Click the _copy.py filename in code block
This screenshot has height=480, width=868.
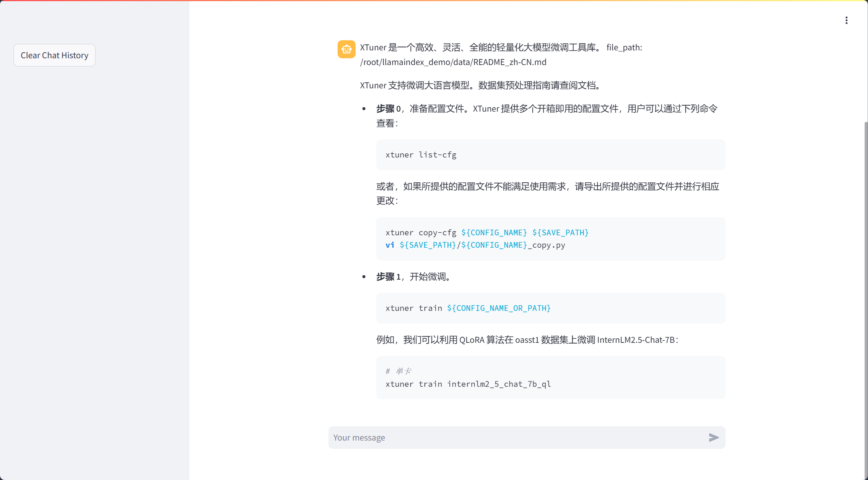point(546,245)
